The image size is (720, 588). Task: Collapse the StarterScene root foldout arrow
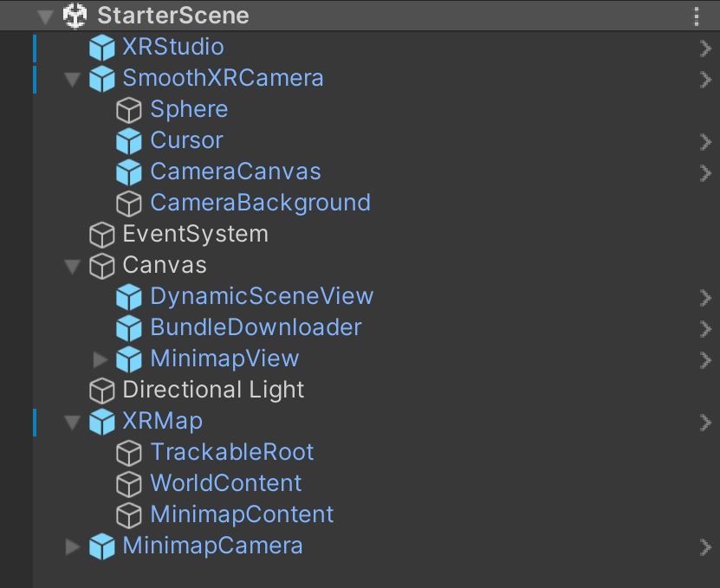click(x=46, y=16)
